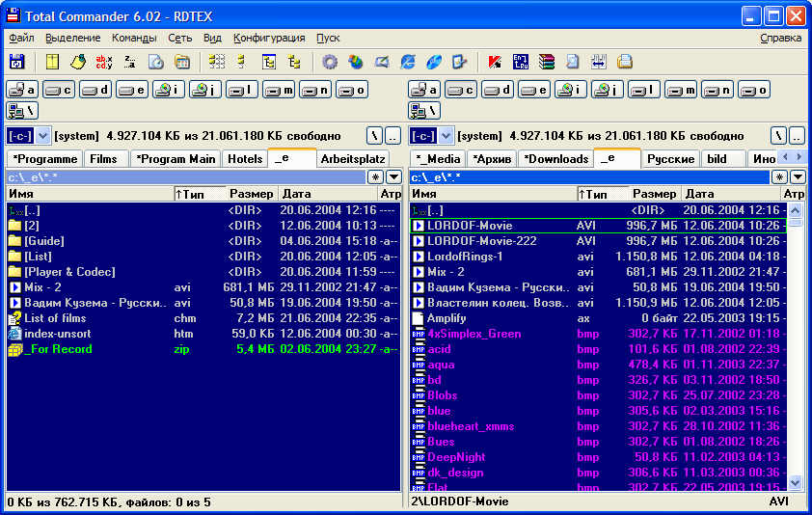This screenshot has width=812, height=515.
Task: Click the colorful globe toolbar icon
Action: point(355,62)
